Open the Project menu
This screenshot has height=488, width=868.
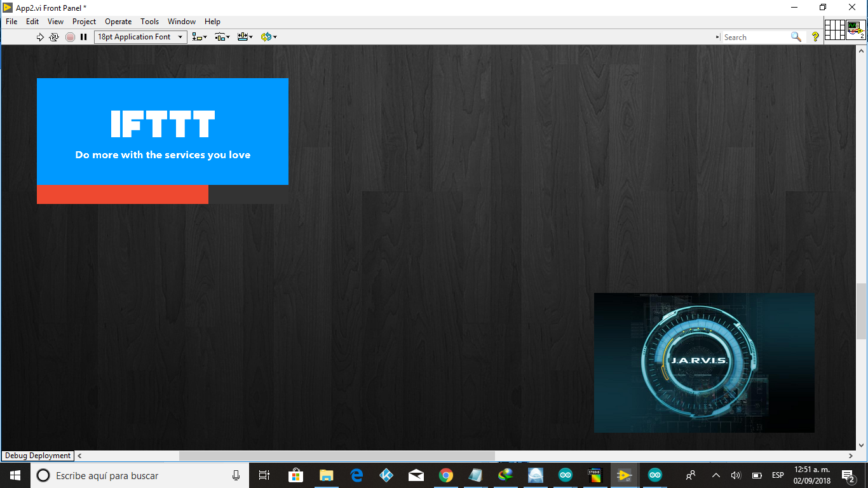tap(84, 22)
